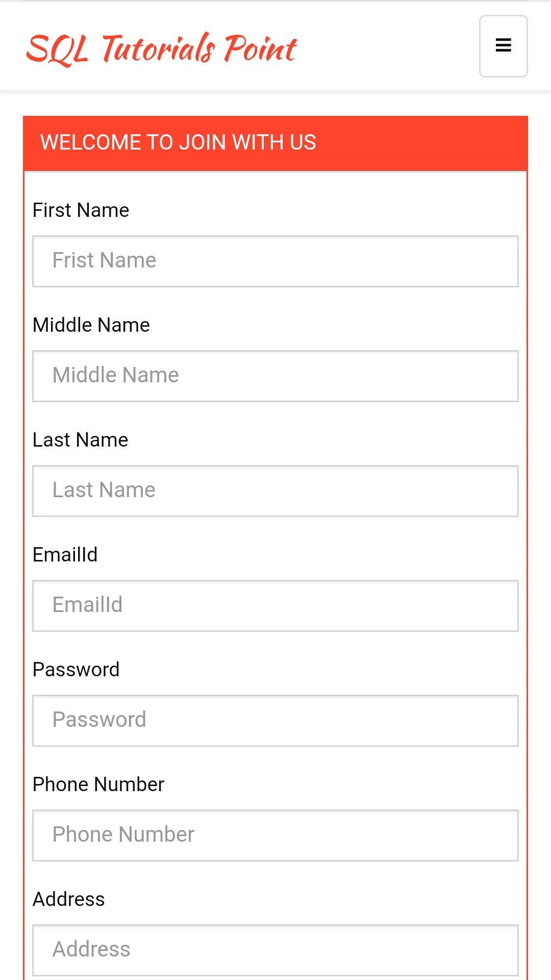
Task: Focus the Phone Number input field
Action: [275, 836]
